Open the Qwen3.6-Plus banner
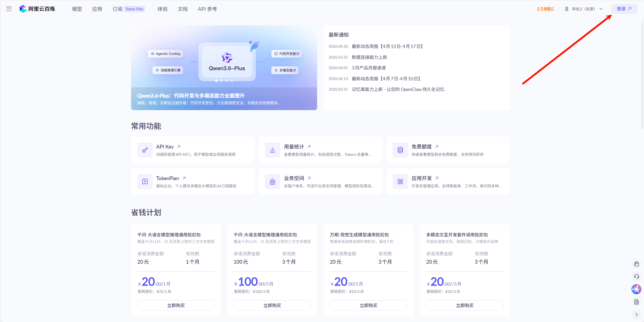 pos(224,67)
